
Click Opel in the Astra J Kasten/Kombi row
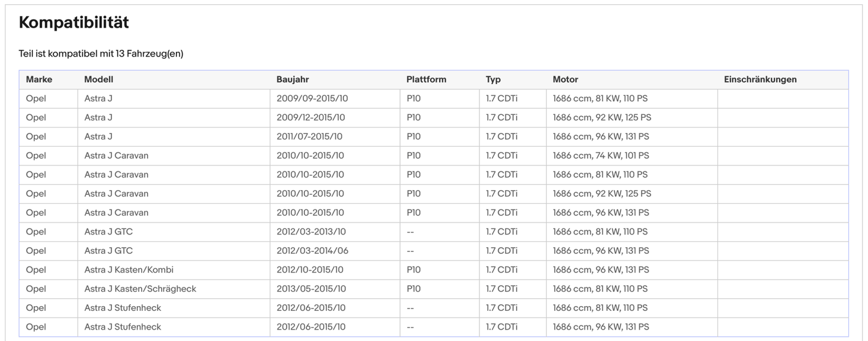pyautogui.click(x=36, y=269)
